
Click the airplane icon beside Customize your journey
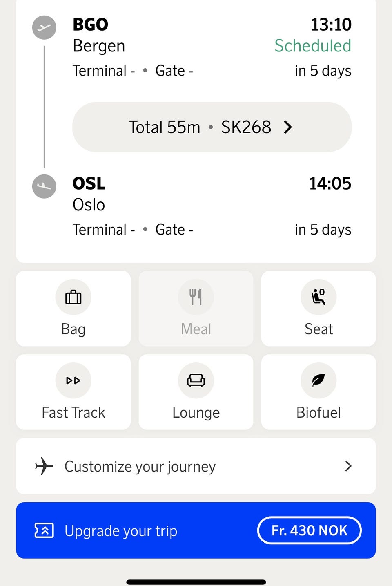(44, 466)
